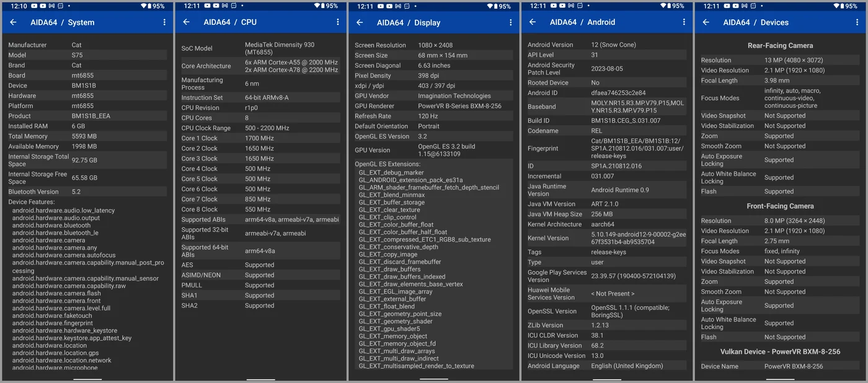Select the Model row showing S75

(87, 55)
